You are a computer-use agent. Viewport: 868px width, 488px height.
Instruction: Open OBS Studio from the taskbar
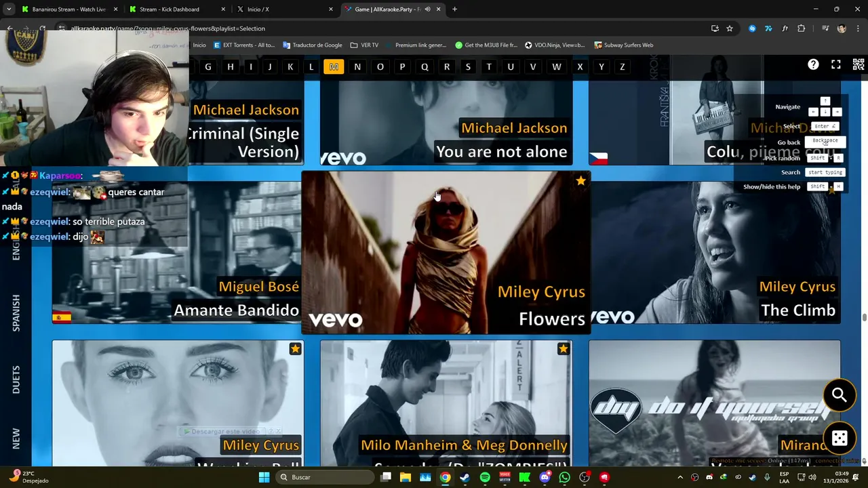pyautogui.click(x=585, y=477)
